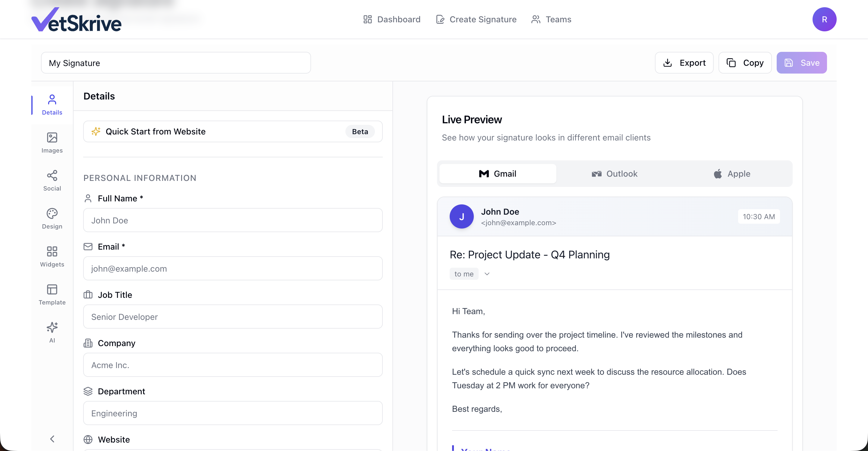Copy the signature to clipboard

[745, 63]
